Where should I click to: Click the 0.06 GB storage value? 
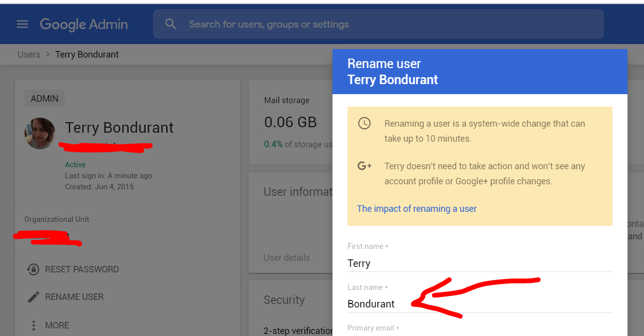click(290, 122)
